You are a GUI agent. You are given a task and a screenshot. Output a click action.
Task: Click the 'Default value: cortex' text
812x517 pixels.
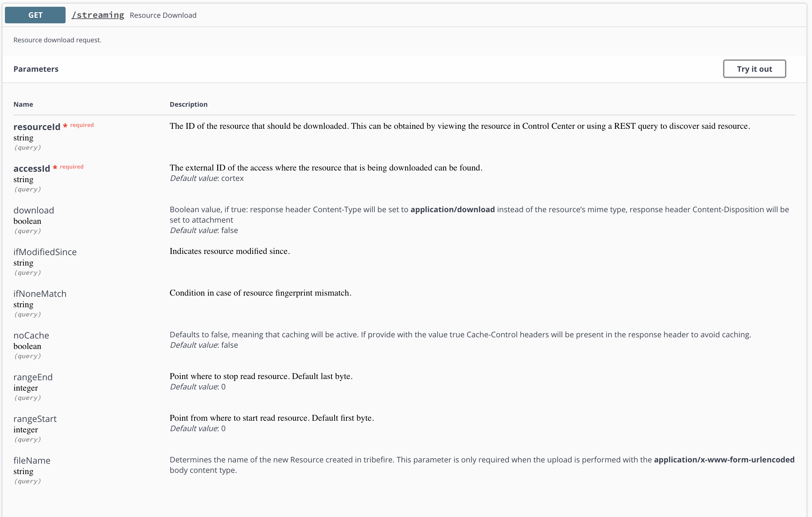(x=207, y=178)
